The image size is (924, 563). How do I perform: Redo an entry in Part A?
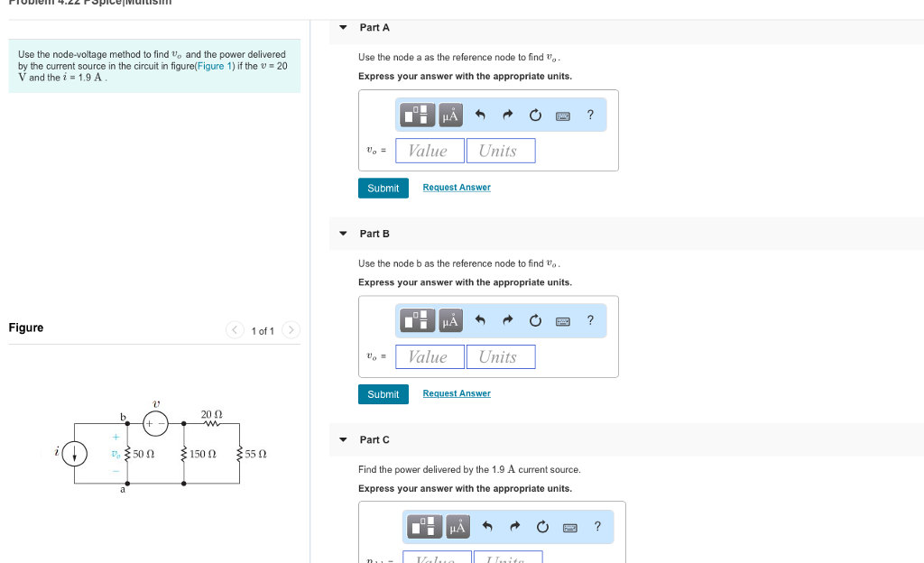coord(507,115)
